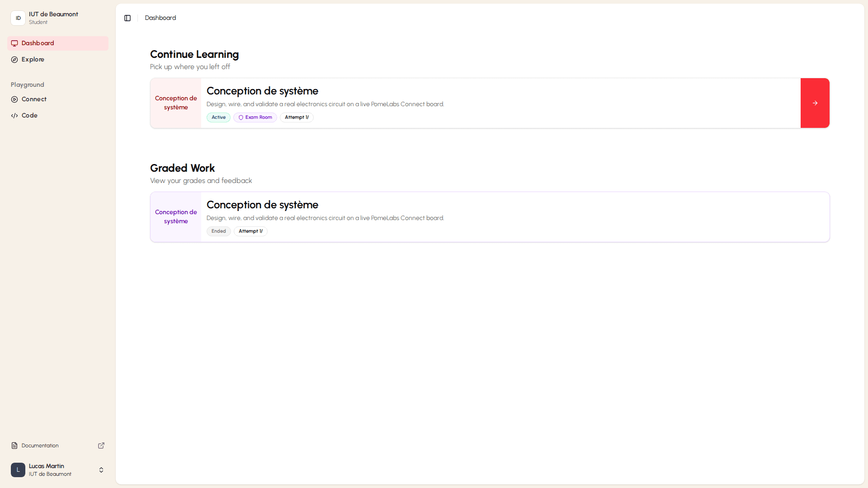Click the red arrow to continue course
The image size is (868, 488).
click(815, 103)
